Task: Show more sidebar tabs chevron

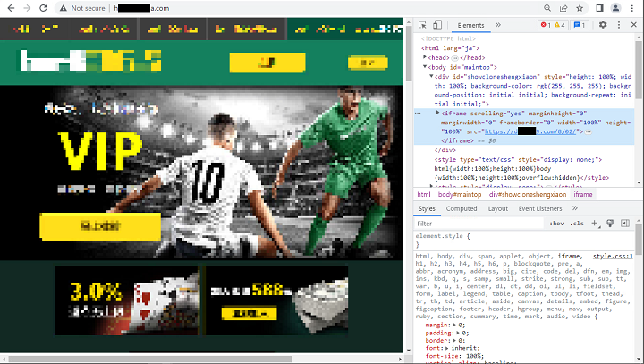Action: [x=575, y=208]
